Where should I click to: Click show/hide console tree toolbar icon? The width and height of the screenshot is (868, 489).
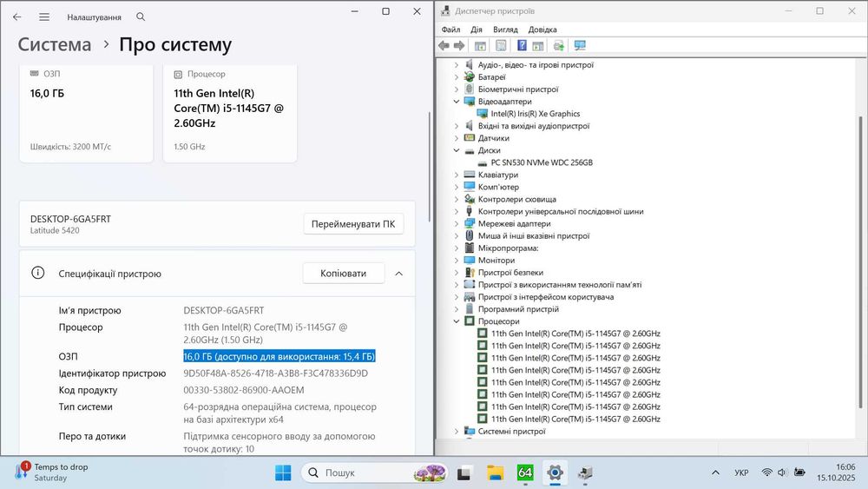tap(481, 45)
